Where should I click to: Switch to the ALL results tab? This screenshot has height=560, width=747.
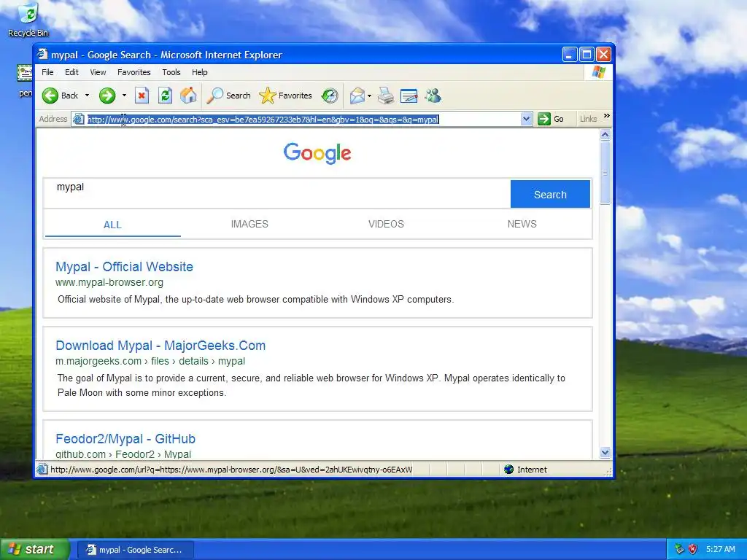pos(112,225)
